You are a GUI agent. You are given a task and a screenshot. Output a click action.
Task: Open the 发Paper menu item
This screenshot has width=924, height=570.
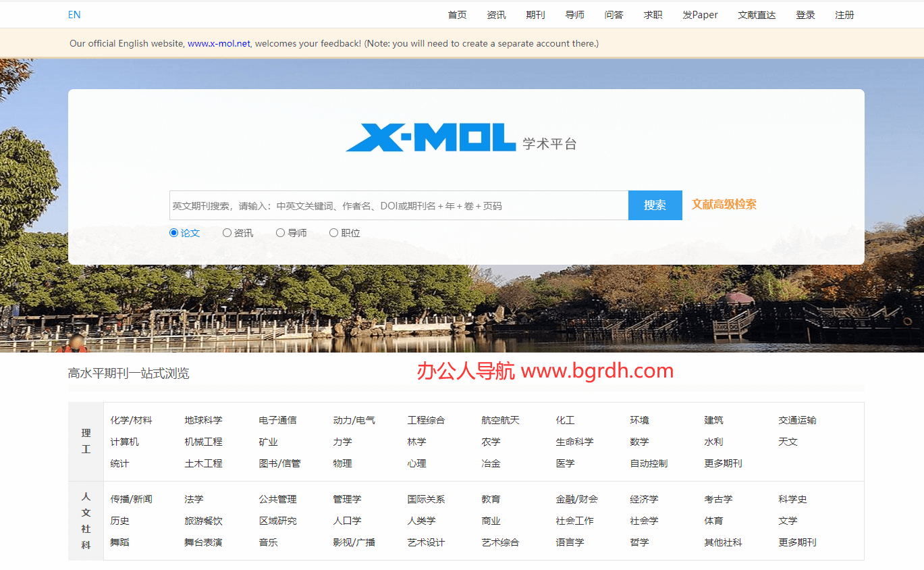699,14
